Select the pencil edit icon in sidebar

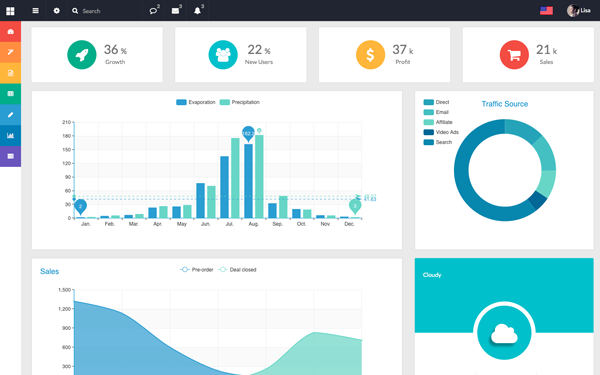10,114
